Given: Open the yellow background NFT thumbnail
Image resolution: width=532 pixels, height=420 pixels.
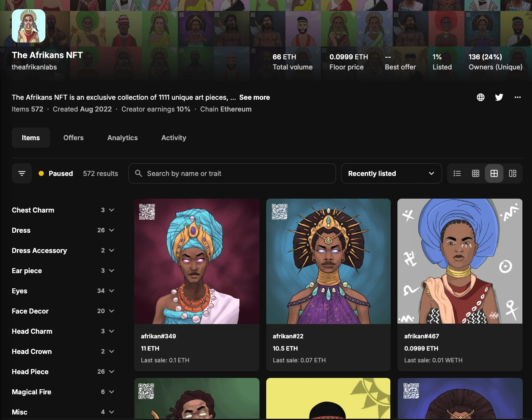Looking at the screenshot, I should coord(328,398).
